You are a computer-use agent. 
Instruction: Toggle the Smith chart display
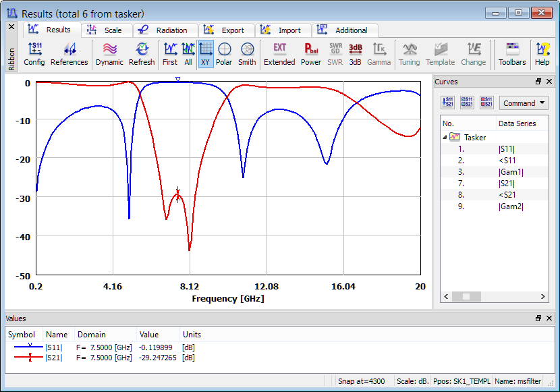(x=247, y=54)
